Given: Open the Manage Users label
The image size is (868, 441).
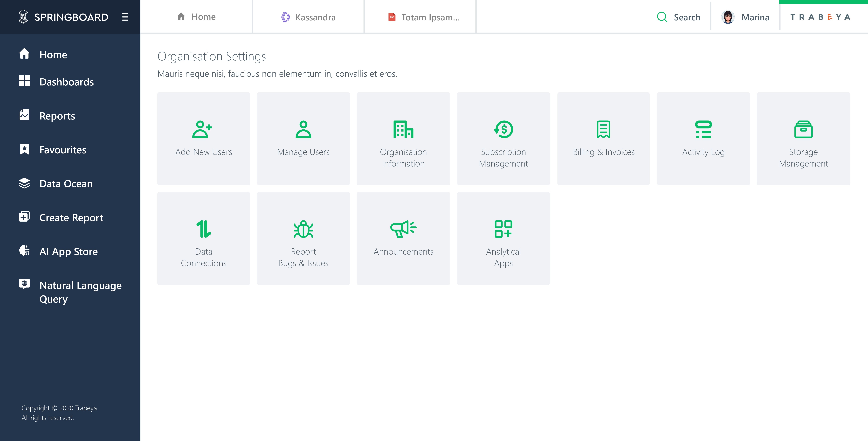Looking at the screenshot, I should [x=303, y=152].
